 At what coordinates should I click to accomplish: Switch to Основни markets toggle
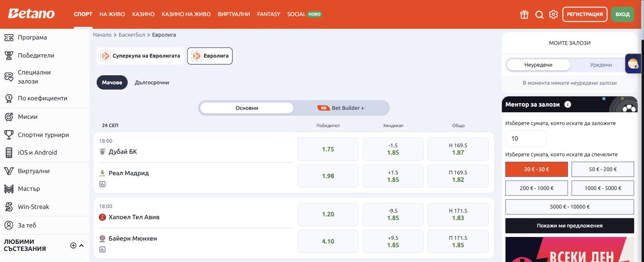(247, 108)
